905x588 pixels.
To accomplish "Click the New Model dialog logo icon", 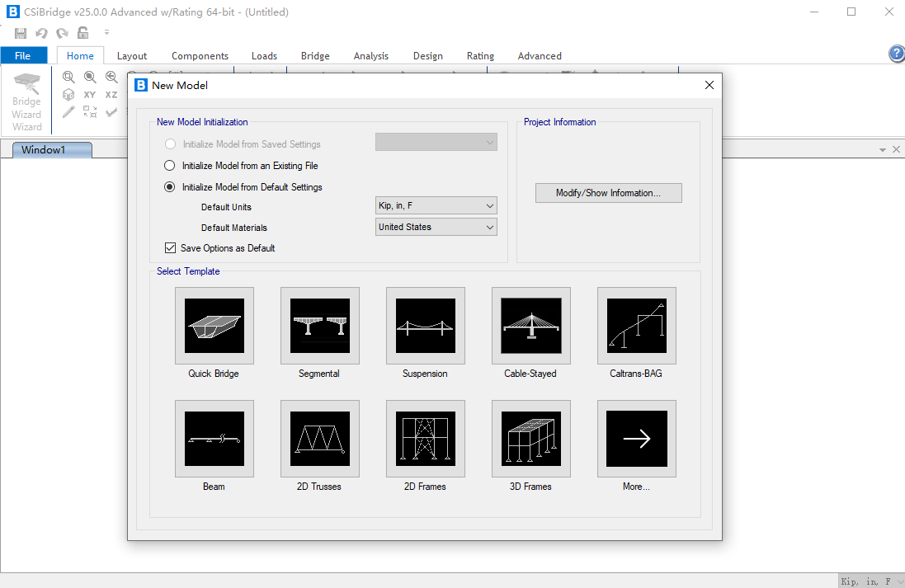I will point(141,86).
